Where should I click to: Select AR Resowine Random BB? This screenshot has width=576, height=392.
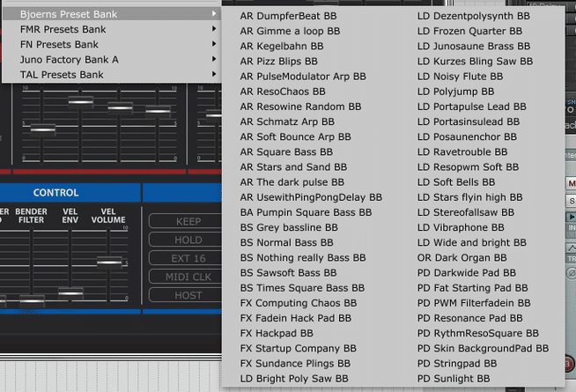(x=300, y=107)
